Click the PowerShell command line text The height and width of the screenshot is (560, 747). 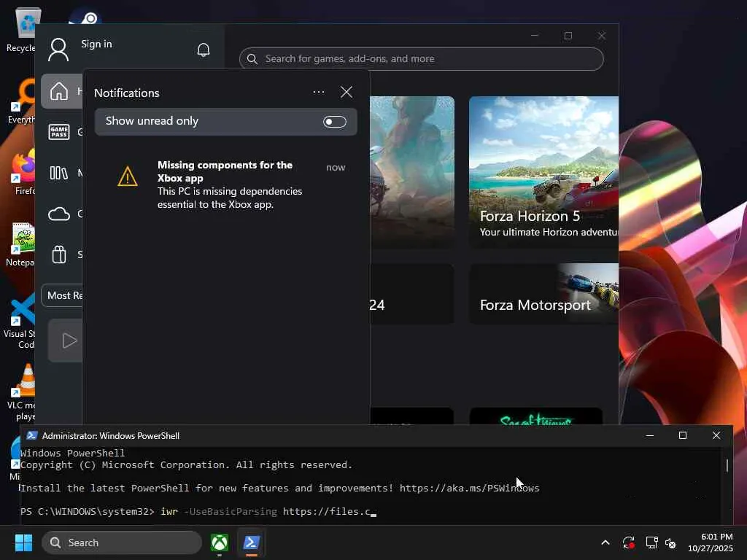pos(198,512)
